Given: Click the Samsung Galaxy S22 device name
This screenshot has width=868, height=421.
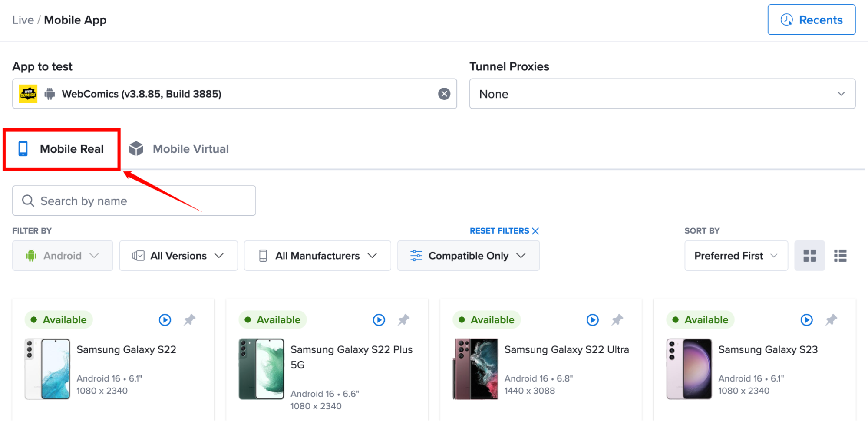Looking at the screenshot, I should [x=126, y=349].
